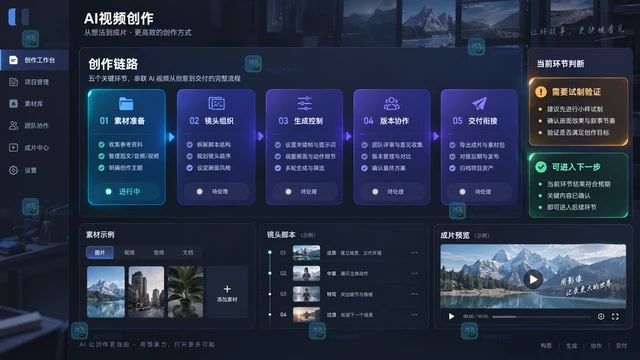Viewport: 640px width, 360px height.
Task: Select the potted plant image thumbnail
Action: [x=185, y=292]
